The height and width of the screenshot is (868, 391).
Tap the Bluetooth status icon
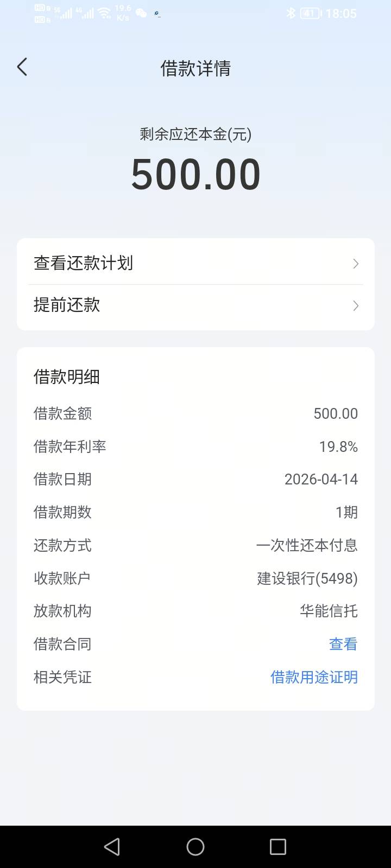coord(291,14)
